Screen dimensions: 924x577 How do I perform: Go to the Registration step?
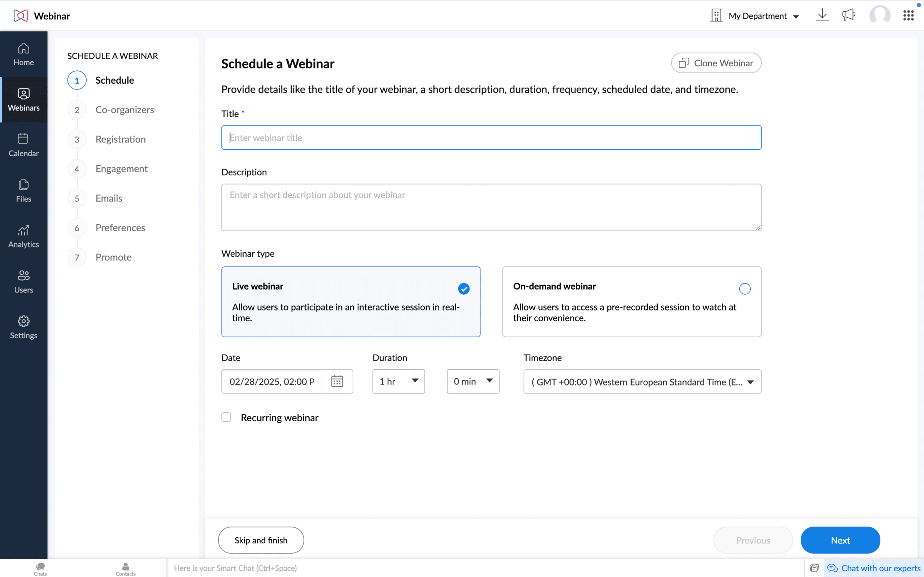(x=120, y=139)
